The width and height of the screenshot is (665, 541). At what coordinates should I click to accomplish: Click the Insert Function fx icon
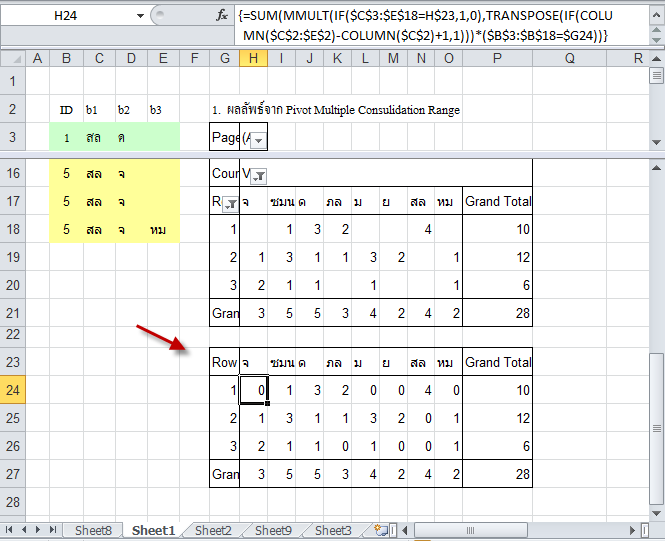click(222, 16)
